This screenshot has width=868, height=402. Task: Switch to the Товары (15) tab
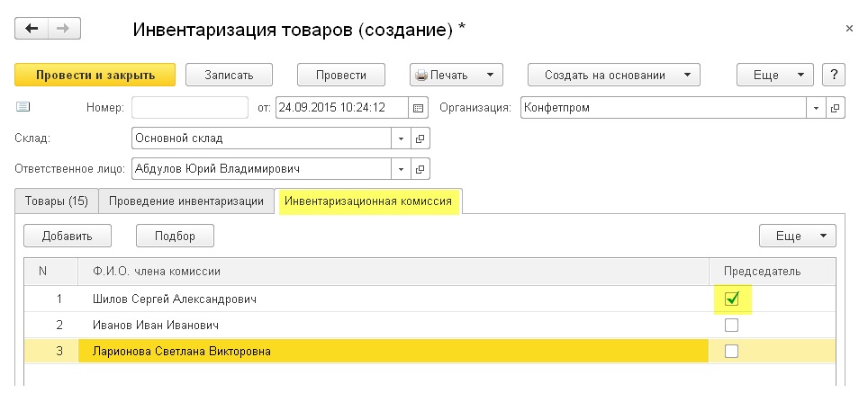click(x=57, y=201)
